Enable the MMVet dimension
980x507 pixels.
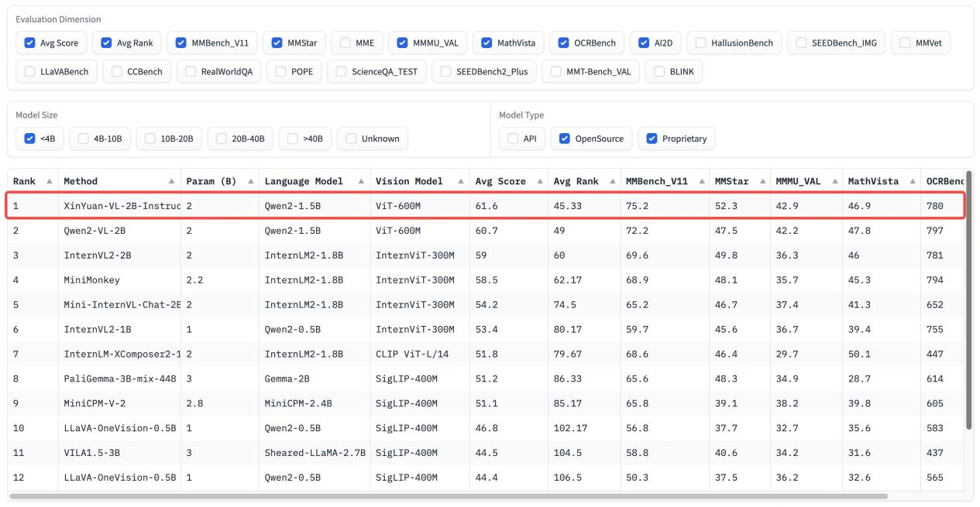(905, 43)
